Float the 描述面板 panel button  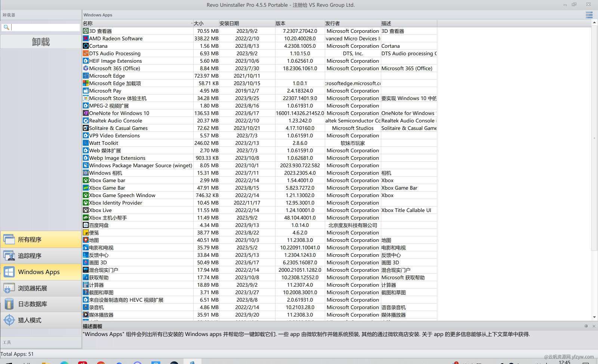(x=586, y=326)
